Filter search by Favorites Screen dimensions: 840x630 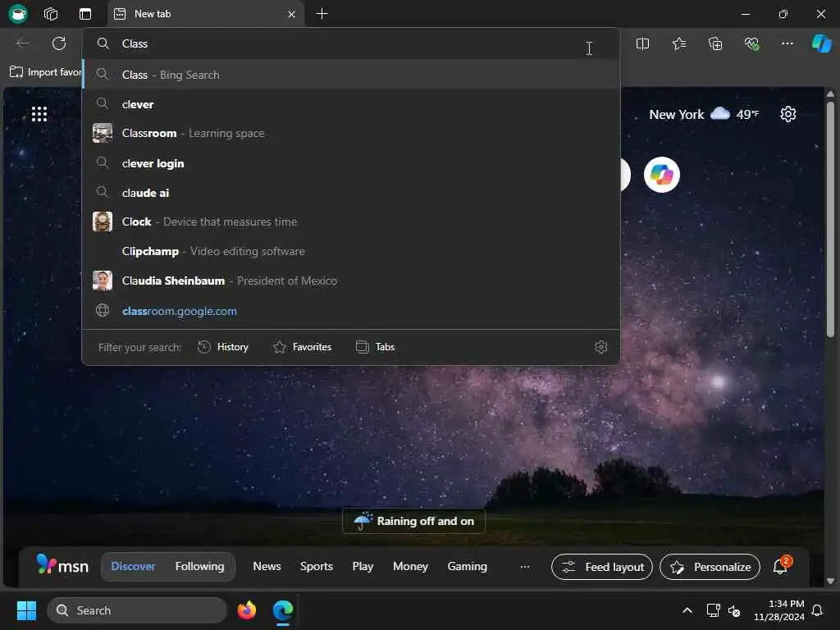click(x=302, y=347)
